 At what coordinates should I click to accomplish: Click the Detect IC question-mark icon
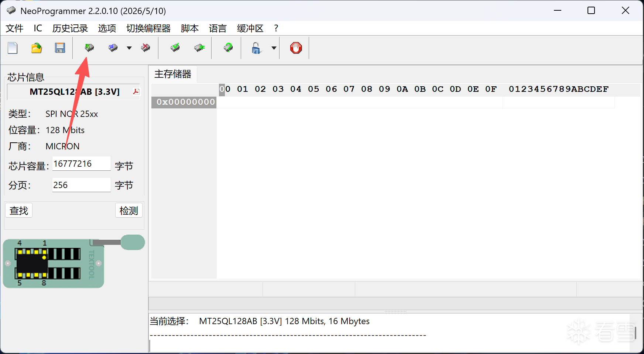tap(228, 48)
